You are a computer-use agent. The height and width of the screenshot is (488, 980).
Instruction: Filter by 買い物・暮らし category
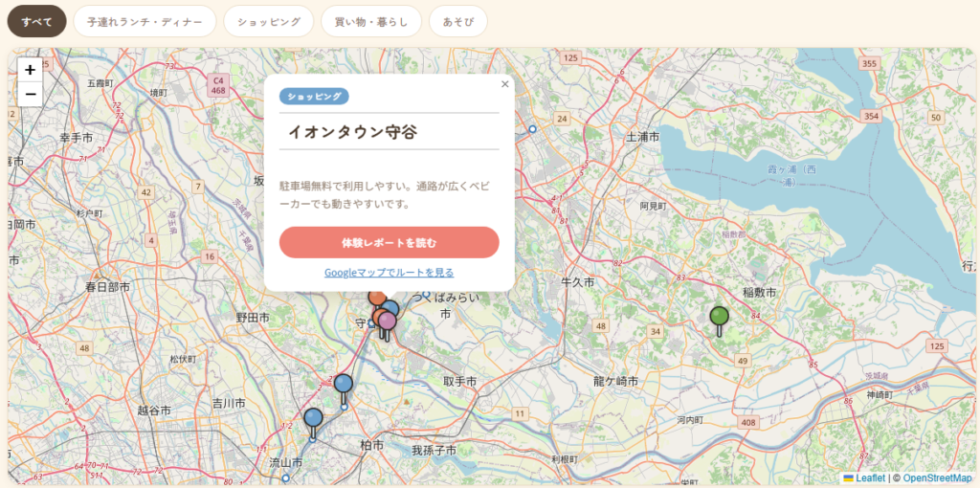[371, 21]
